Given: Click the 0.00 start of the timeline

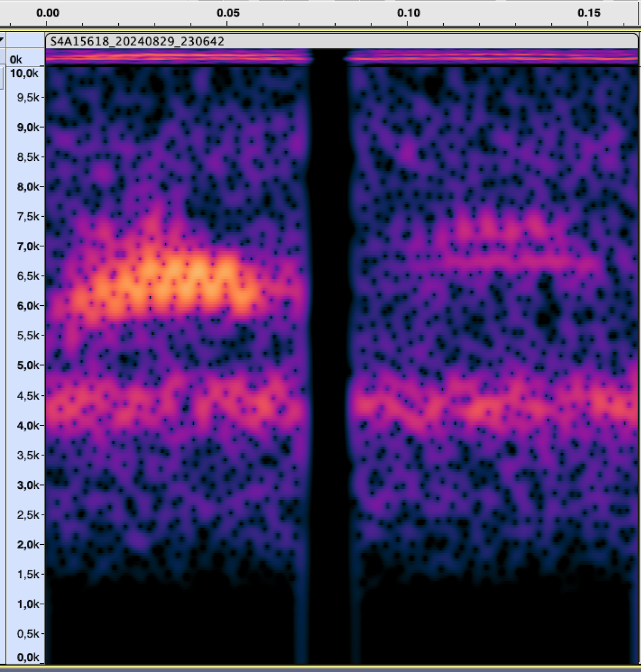Looking at the screenshot, I should pos(48,13).
